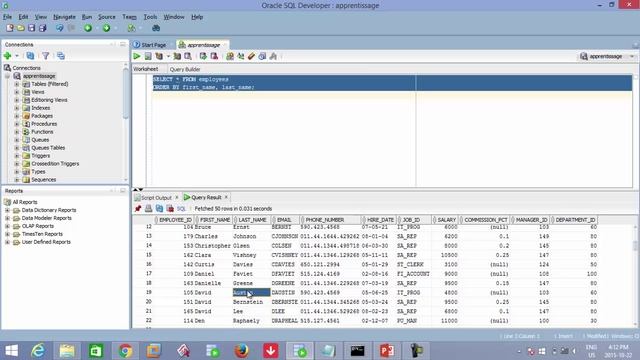Close the Script Output tab
Viewport: 640px width, 360px height.
point(177,198)
